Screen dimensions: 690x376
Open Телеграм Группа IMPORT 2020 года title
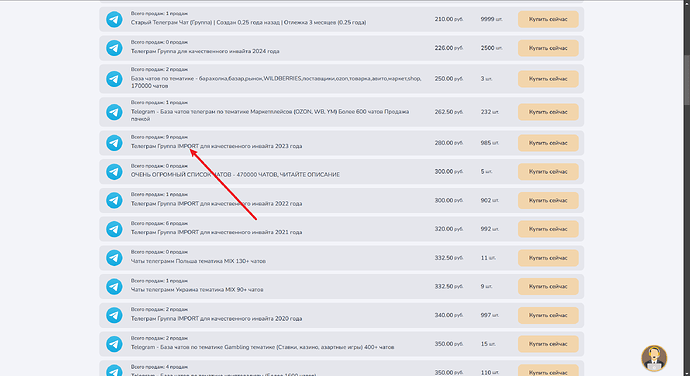217,319
